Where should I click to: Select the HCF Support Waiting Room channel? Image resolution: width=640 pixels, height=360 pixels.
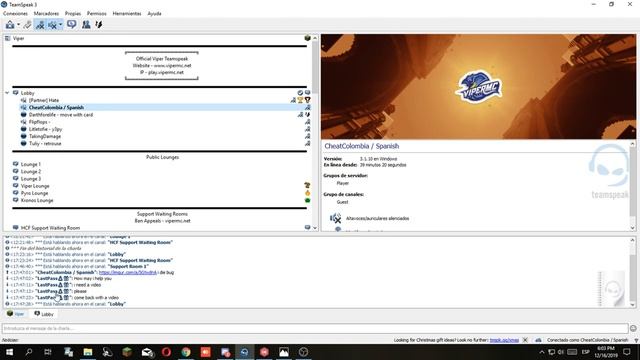point(50,228)
